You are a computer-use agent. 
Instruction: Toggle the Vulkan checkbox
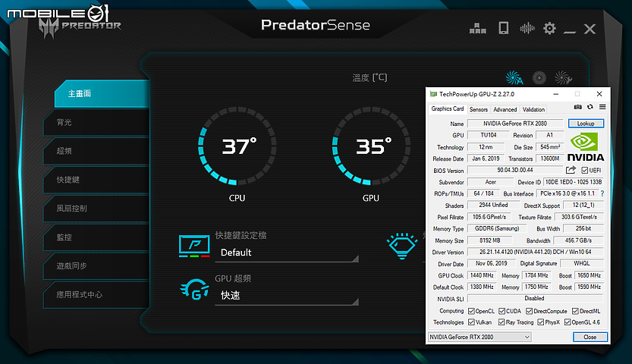click(471, 322)
